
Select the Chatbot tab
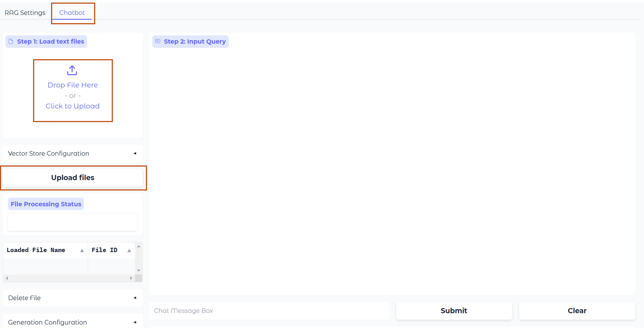(72, 13)
